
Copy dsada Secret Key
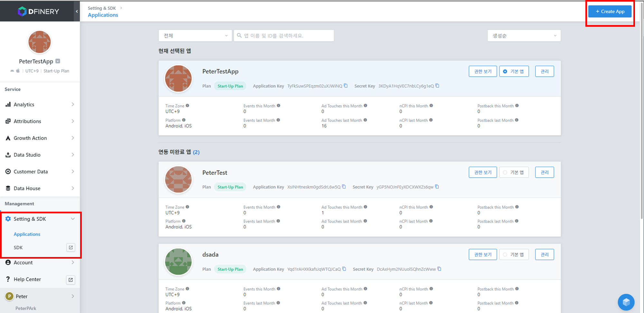coord(439,269)
